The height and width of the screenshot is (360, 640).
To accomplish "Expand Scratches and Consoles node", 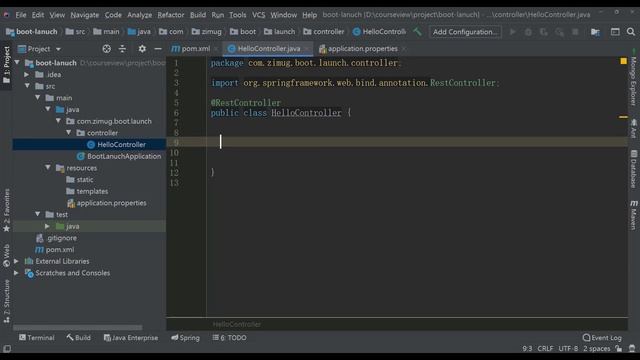I will point(17,273).
